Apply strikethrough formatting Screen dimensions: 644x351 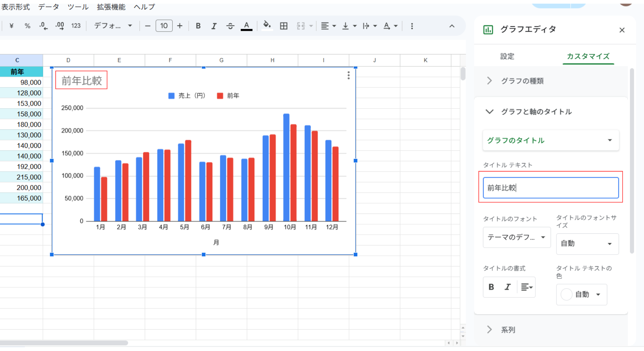point(230,26)
